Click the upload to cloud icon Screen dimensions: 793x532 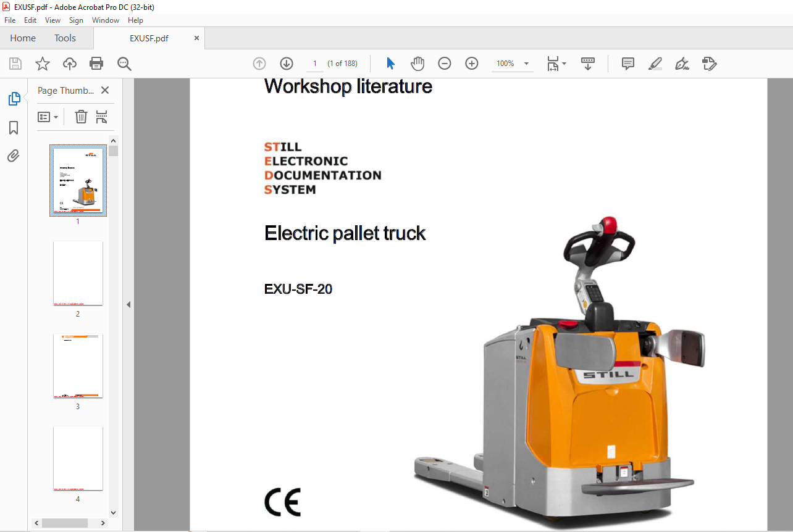pos(70,64)
